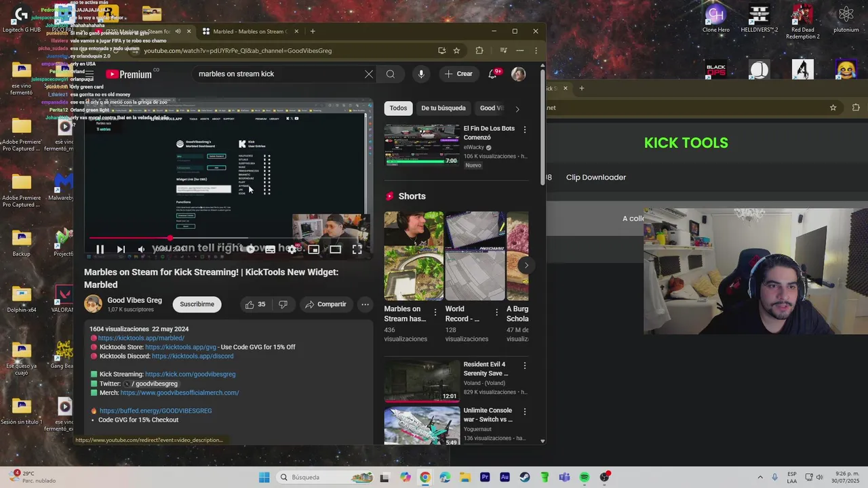Screen dimensions: 868x488
Task: Open options for Marbles on Stream short
Action: coord(435,312)
